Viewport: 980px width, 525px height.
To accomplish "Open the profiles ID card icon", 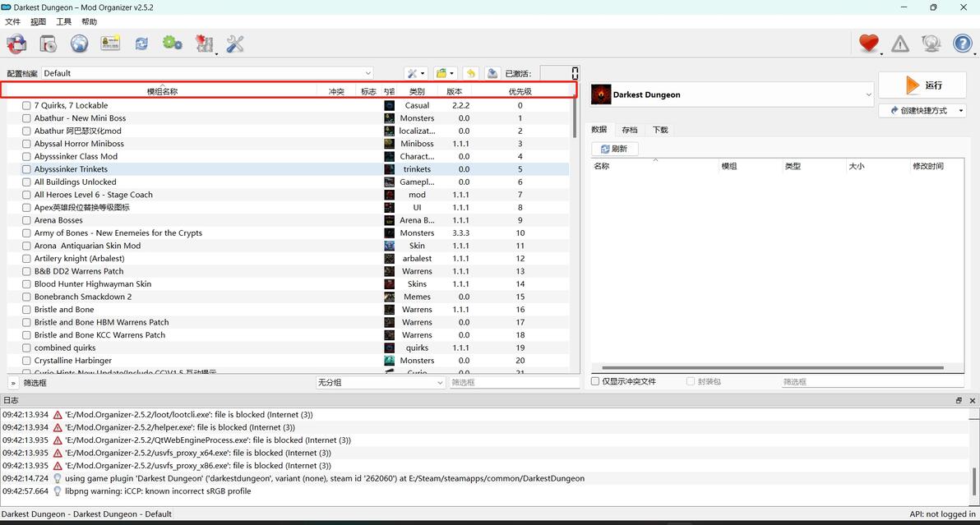I will [110, 43].
